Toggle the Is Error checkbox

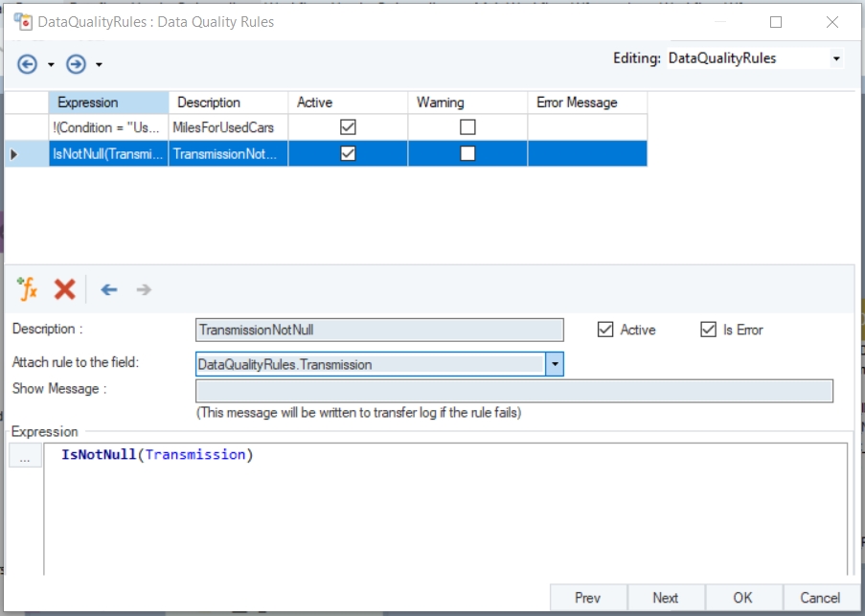pyautogui.click(x=708, y=330)
